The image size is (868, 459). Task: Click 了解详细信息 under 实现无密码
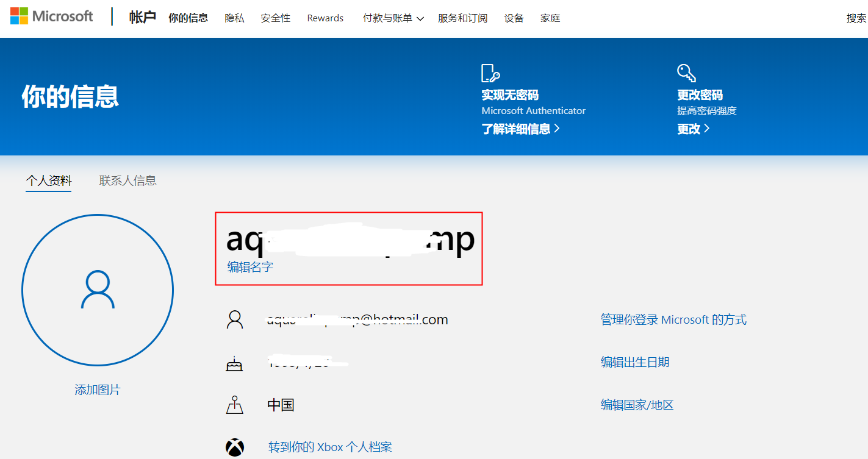(x=518, y=128)
